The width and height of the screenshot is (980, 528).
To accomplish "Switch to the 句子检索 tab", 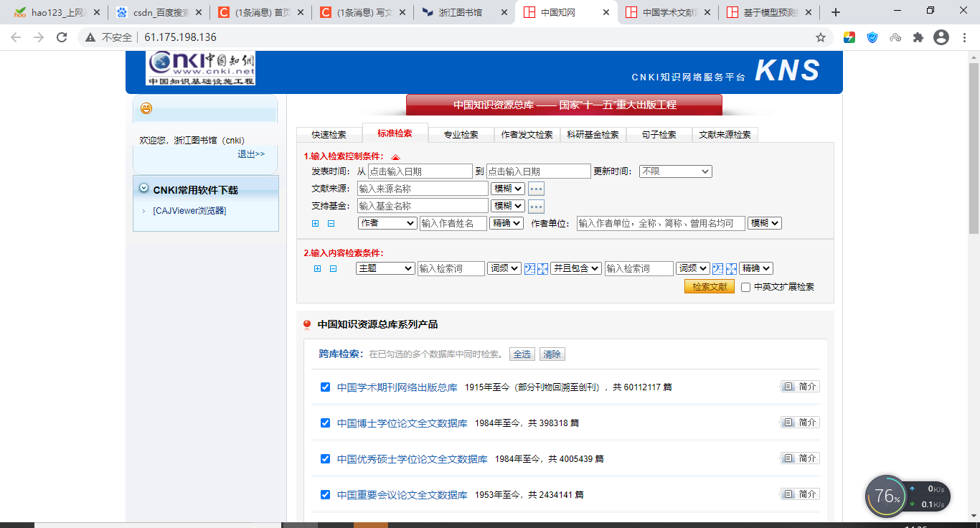I will [659, 135].
